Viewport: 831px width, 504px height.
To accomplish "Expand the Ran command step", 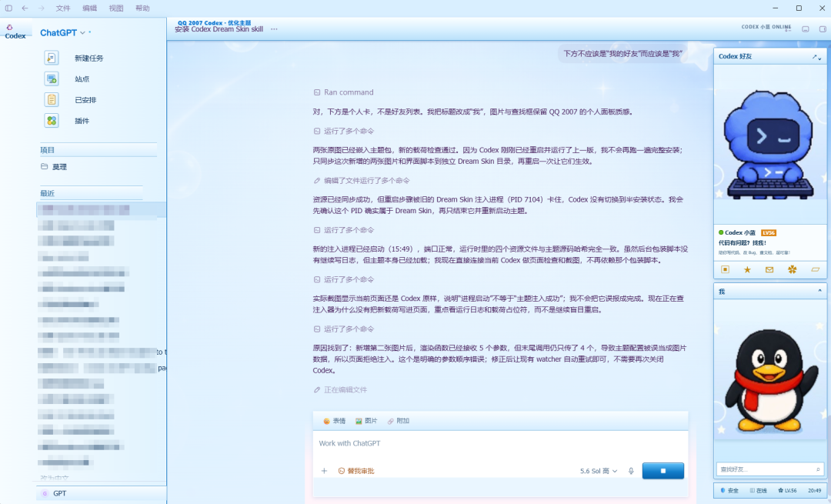I will click(343, 92).
